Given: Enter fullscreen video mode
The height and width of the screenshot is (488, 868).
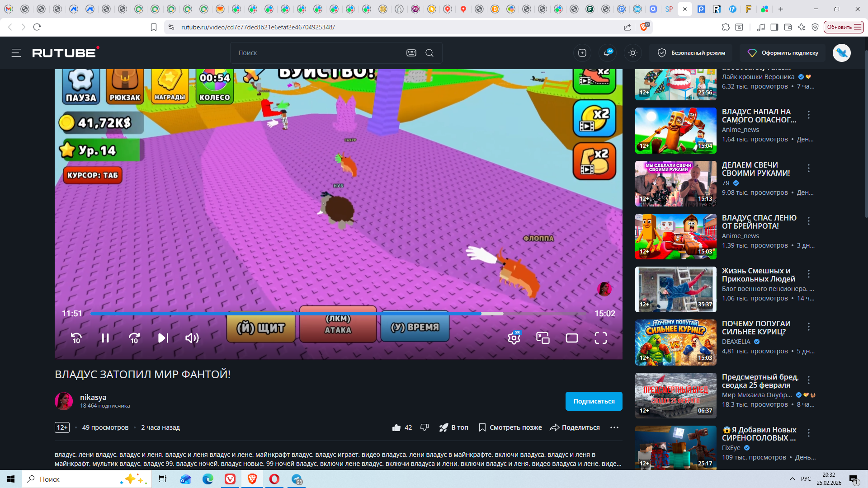Looking at the screenshot, I should [601, 338].
